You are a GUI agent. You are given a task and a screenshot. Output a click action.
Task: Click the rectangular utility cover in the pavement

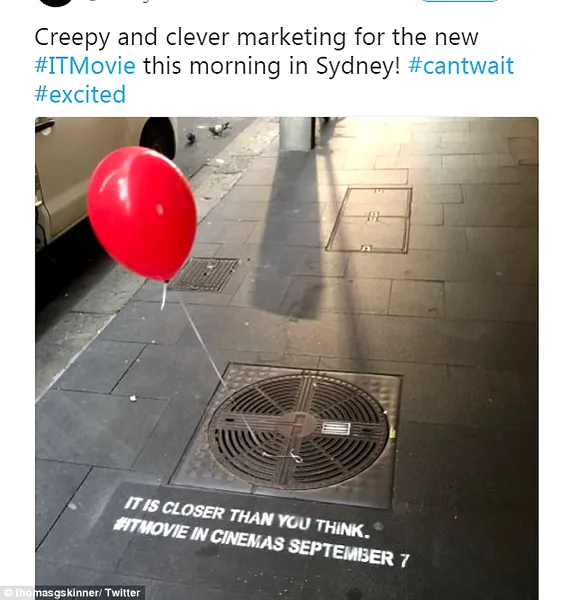[x=369, y=220]
